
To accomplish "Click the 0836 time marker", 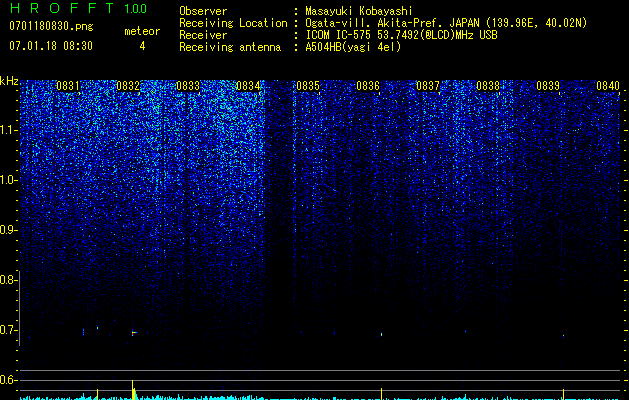I will pyautogui.click(x=368, y=86).
